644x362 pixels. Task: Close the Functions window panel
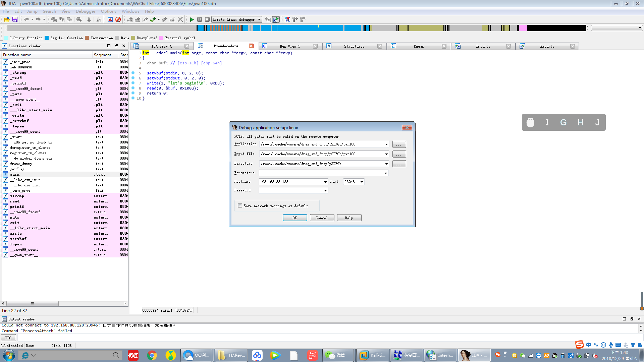pyautogui.click(x=124, y=46)
